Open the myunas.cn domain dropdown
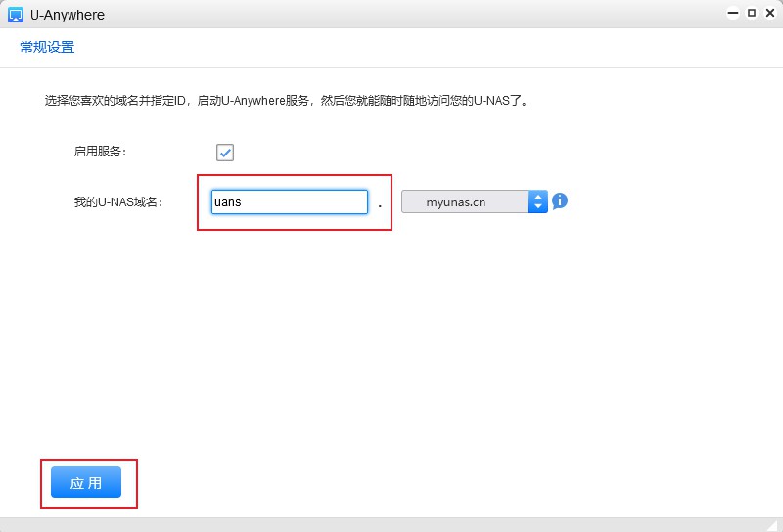This screenshot has width=783, height=532. click(x=464, y=202)
